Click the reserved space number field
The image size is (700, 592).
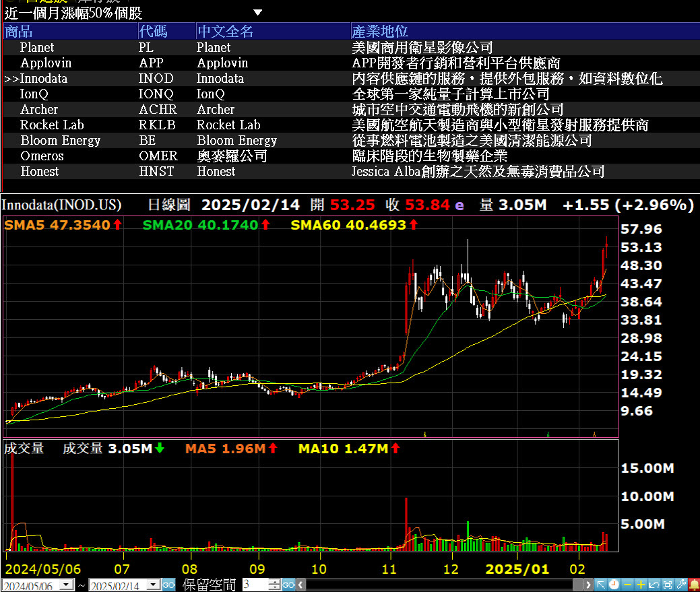tap(255, 585)
